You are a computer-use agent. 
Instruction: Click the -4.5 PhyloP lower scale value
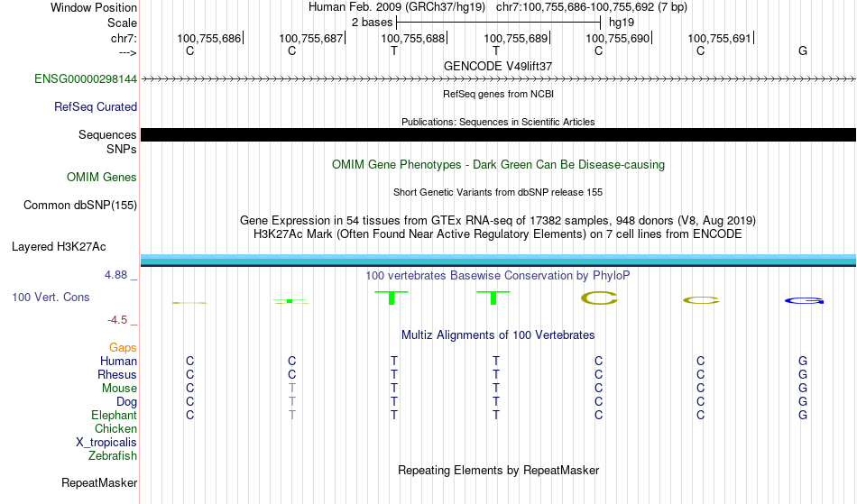pos(117,320)
